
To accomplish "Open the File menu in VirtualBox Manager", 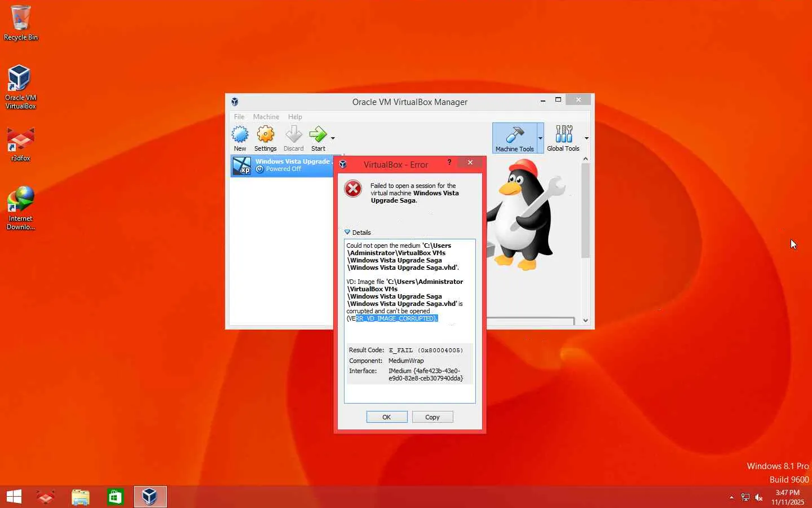I will pos(239,117).
